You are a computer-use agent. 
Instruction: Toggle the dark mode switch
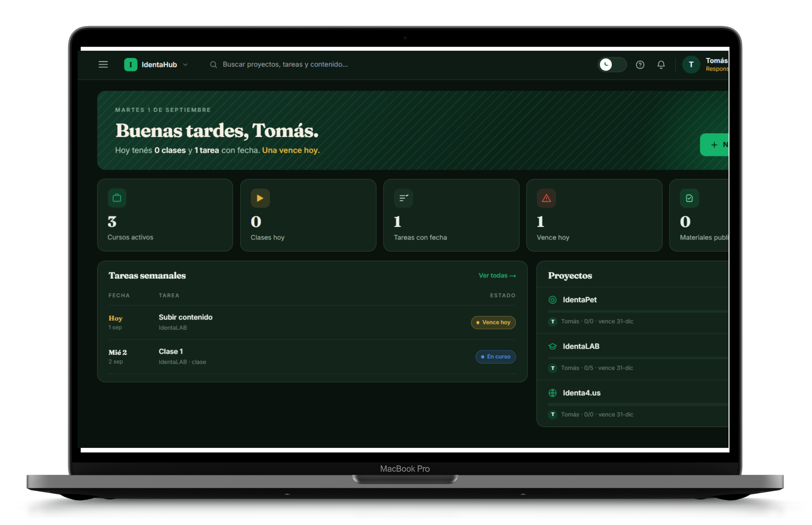[612, 65]
